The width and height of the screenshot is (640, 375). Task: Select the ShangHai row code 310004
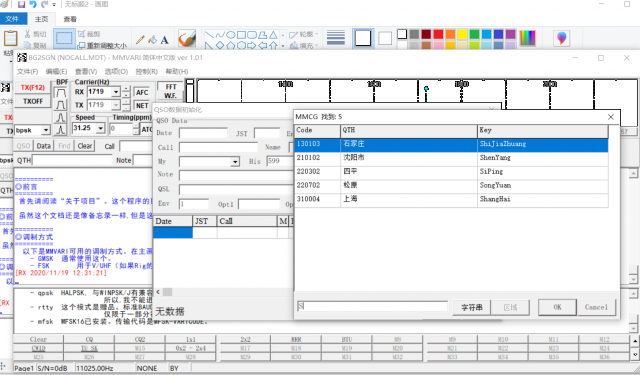tap(451, 200)
